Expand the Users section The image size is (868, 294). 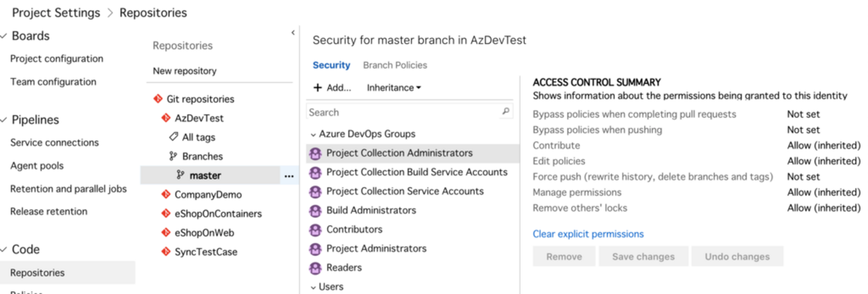coord(314,287)
